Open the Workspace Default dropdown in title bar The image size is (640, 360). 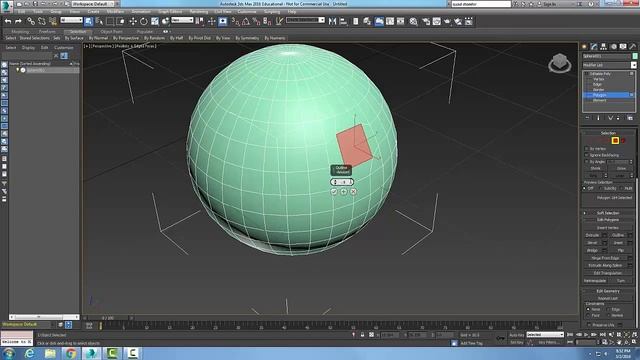coord(93,4)
